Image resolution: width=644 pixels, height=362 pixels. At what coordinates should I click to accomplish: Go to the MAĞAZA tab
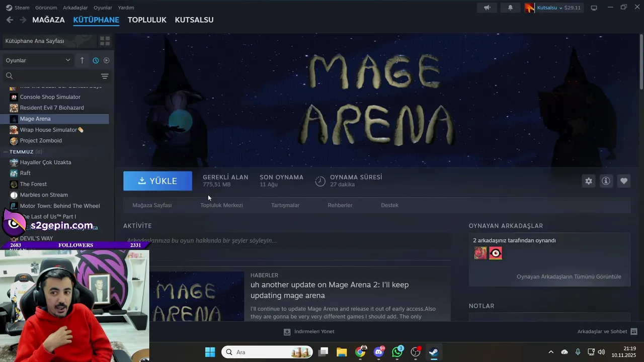tap(48, 20)
